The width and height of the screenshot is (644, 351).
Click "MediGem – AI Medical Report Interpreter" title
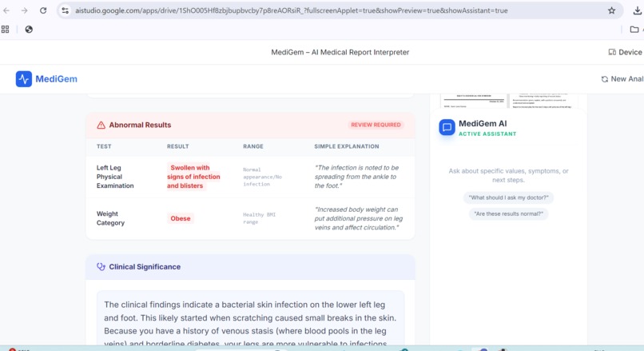pos(340,52)
